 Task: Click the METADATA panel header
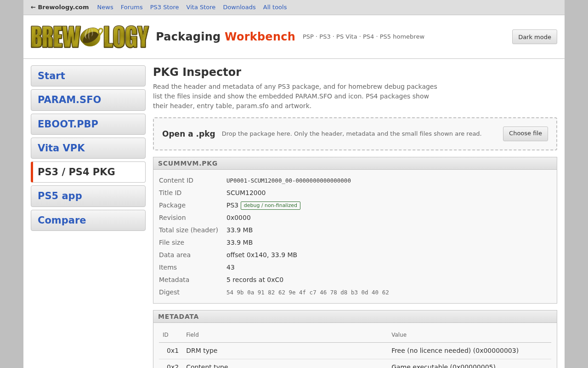click(355, 316)
